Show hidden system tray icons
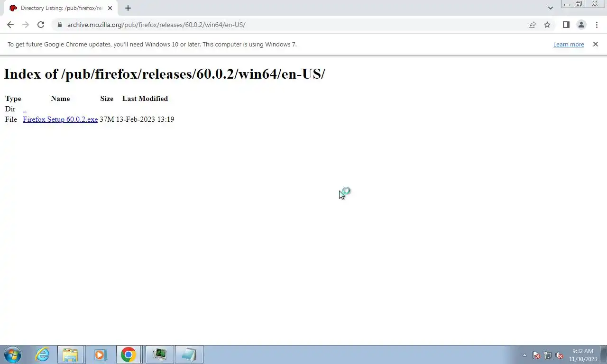 524,355
